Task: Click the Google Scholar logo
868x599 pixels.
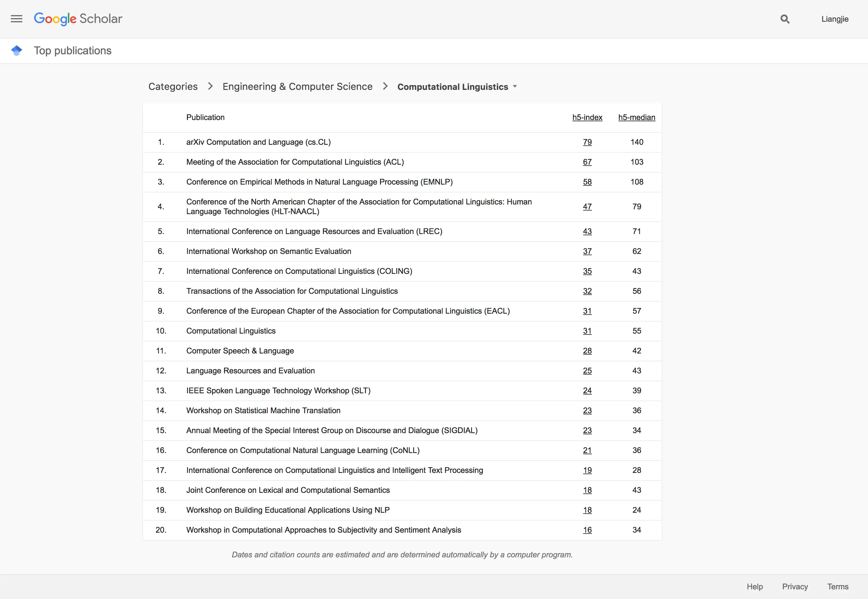Action: coord(78,19)
